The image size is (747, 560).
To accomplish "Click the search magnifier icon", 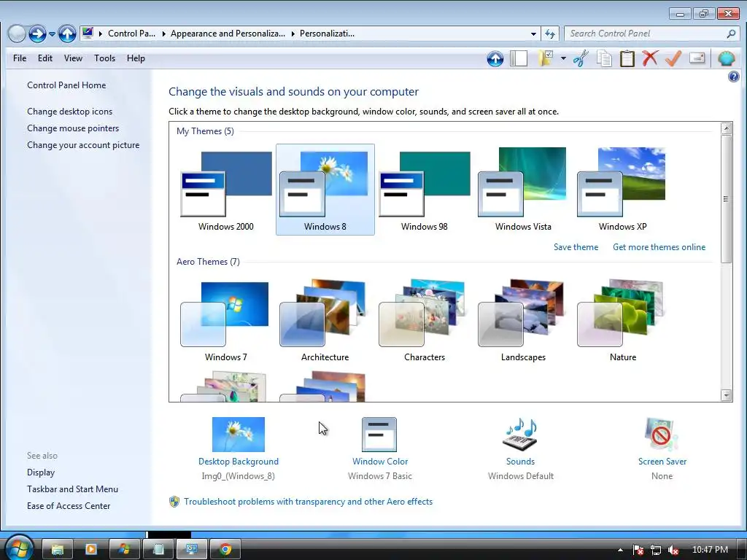I will click(731, 34).
